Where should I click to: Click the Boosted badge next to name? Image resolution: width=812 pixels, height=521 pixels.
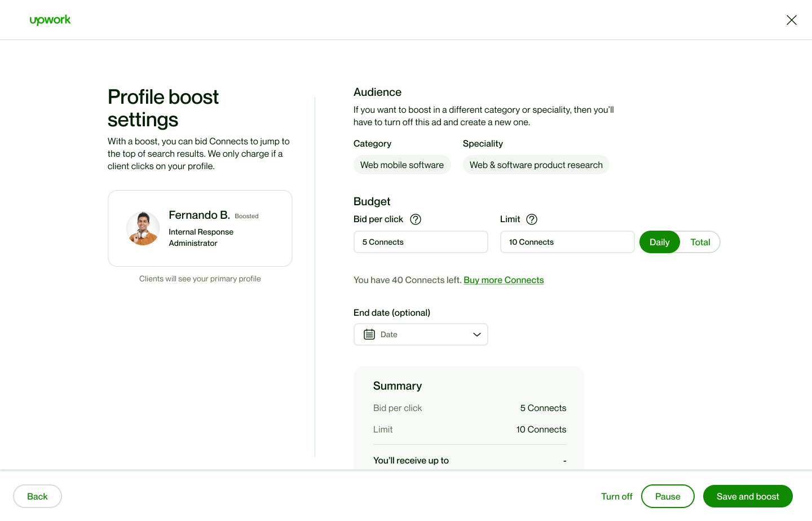pos(246,216)
